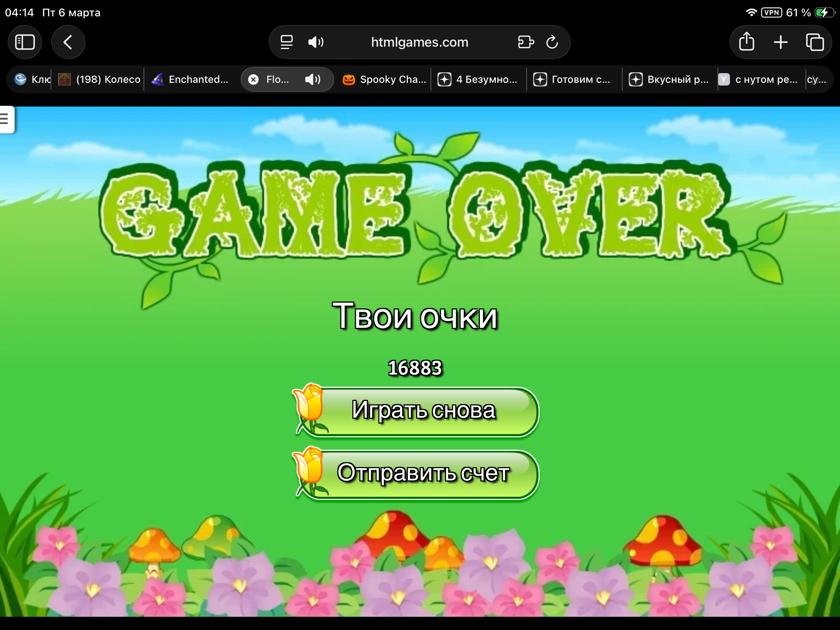Show the tab overview icon
This screenshot has width=840, height=630.
point(815,42)
